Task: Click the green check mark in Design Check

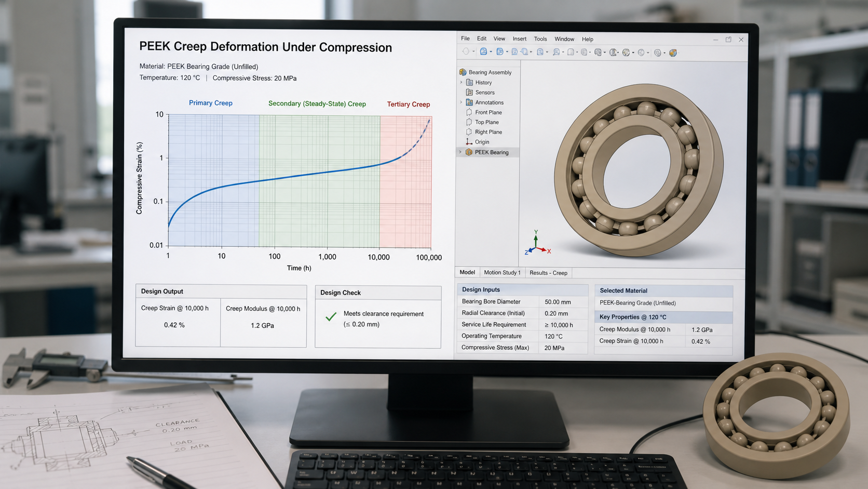Action: click(x=331, y=316)
